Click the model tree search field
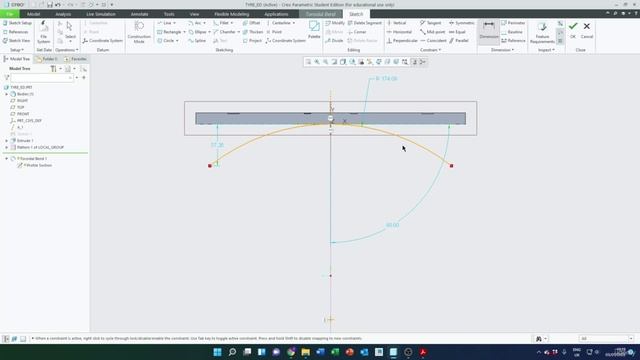This screenshot has height=360, width=640. point(42,78)
